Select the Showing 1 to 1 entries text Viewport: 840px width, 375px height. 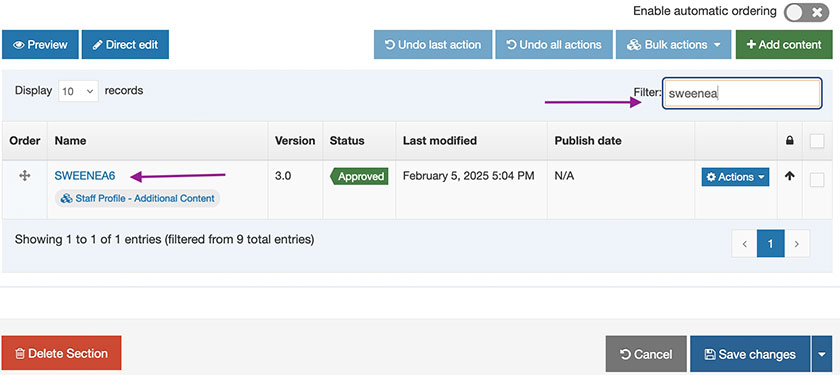click(x=164, y=239)
